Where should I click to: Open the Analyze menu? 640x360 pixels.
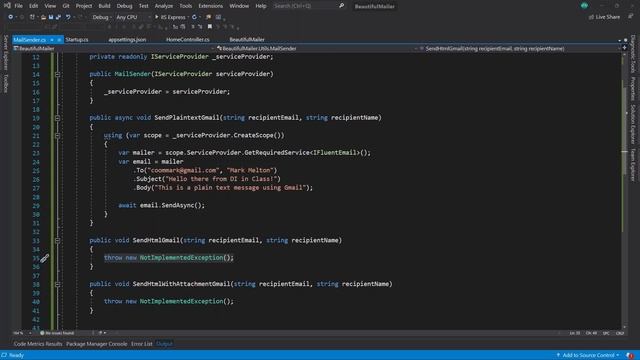pos(164,6)
